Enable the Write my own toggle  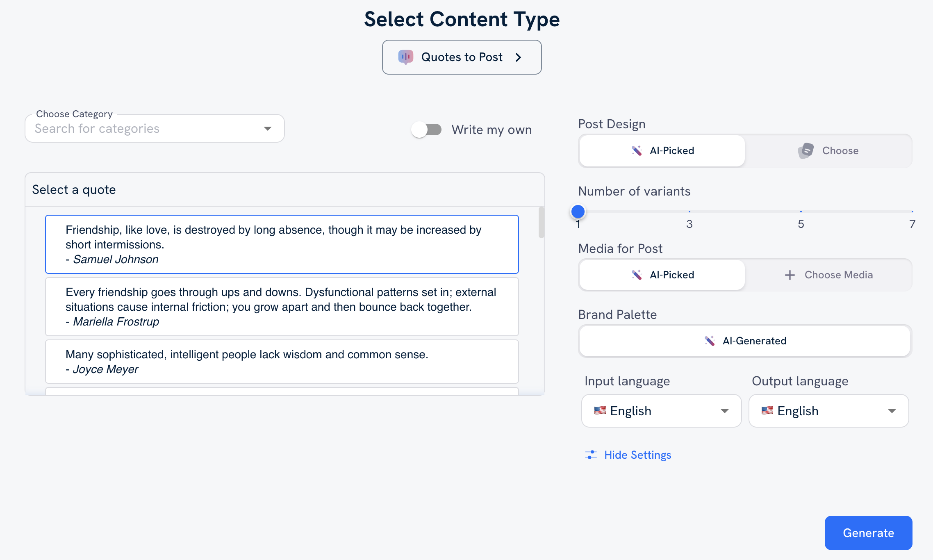[x=426, y=130]
